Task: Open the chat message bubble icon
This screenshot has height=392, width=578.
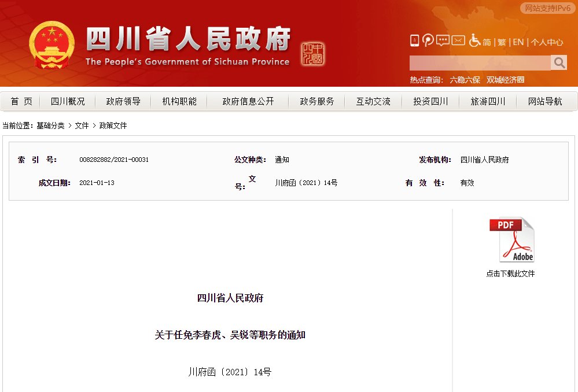Action: pyautogui.click(x=443, y=40)
